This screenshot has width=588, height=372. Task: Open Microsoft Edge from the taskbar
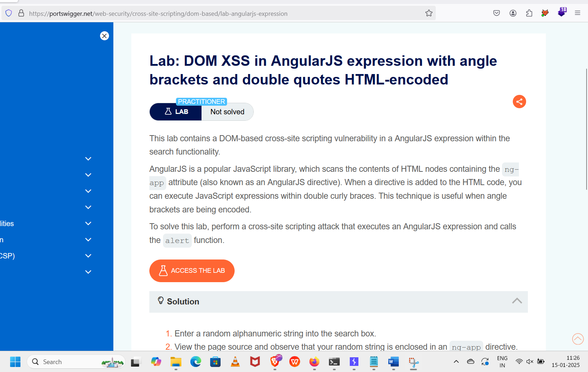pyautogui.click(x=195, y=362)
